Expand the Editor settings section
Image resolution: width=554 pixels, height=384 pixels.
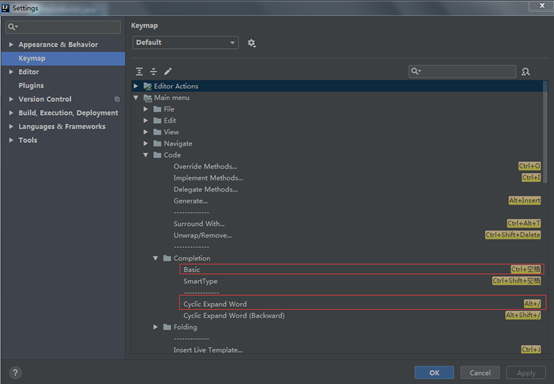pos(11,72)
